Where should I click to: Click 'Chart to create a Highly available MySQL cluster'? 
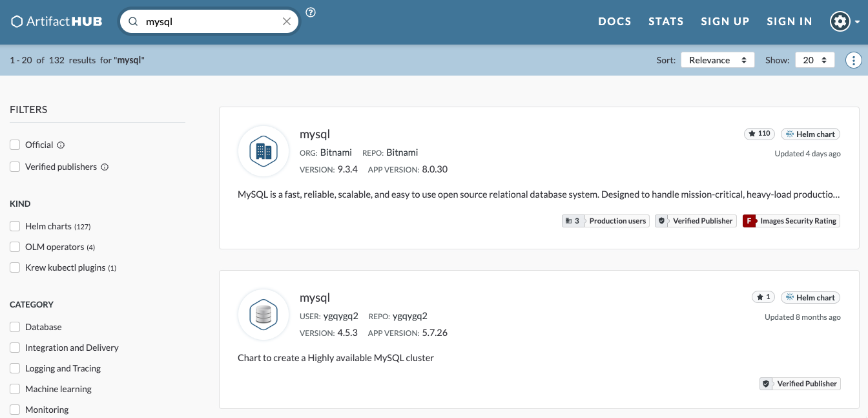[x=336, y=357]
